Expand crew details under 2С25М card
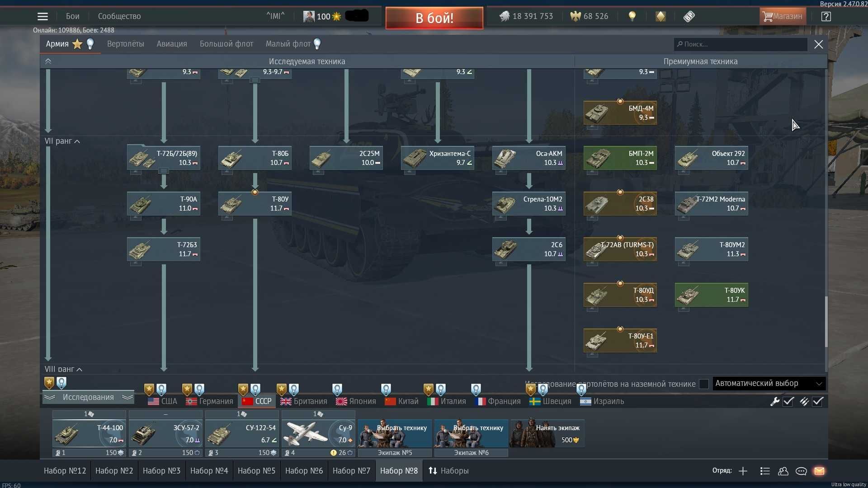The image size is (868, 488). pos(319,172)
